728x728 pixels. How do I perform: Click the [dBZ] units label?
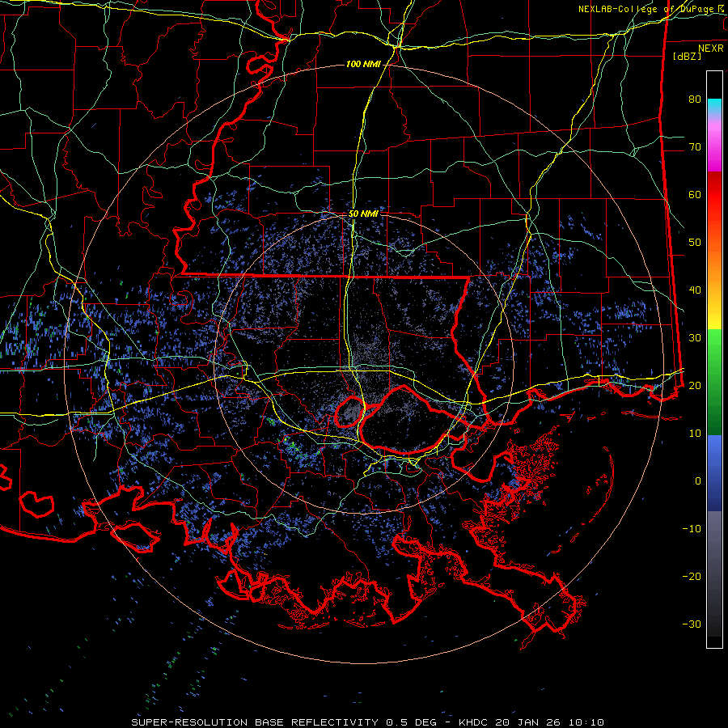tap(687, 56)
